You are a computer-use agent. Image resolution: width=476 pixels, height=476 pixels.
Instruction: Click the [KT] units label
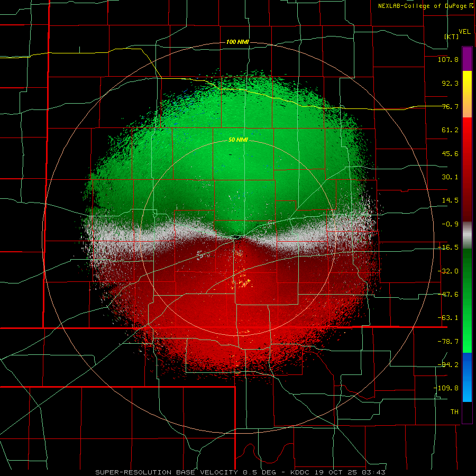point(452,36)
